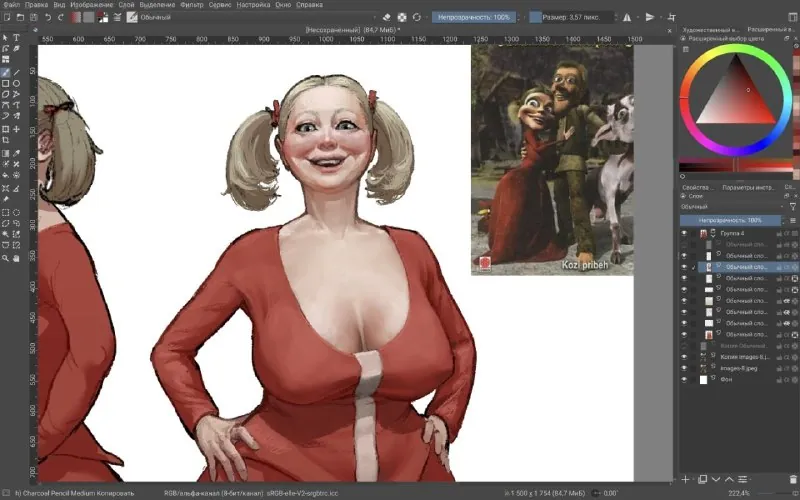The image size is (800, 500).
Task: Select the images-8.jpeg layer
Action: pos(739,368)
